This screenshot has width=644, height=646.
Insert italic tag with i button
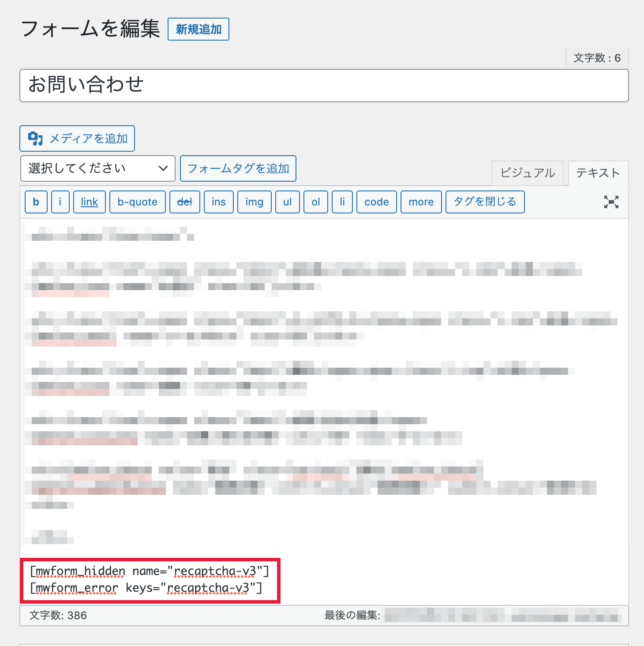click(60, 202)
